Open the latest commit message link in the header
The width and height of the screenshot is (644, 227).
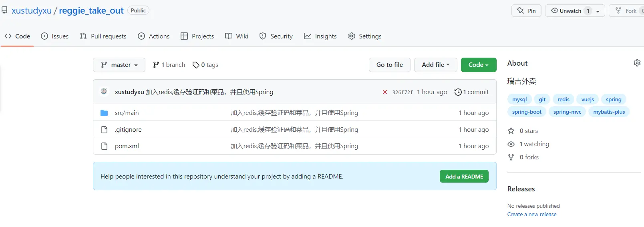209,92
